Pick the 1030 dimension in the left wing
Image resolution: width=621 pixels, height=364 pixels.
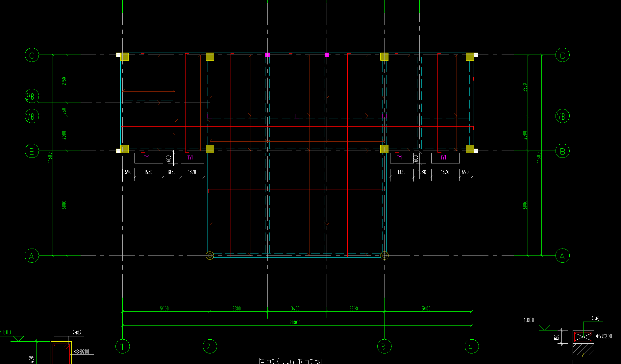(x=171, y=172)
